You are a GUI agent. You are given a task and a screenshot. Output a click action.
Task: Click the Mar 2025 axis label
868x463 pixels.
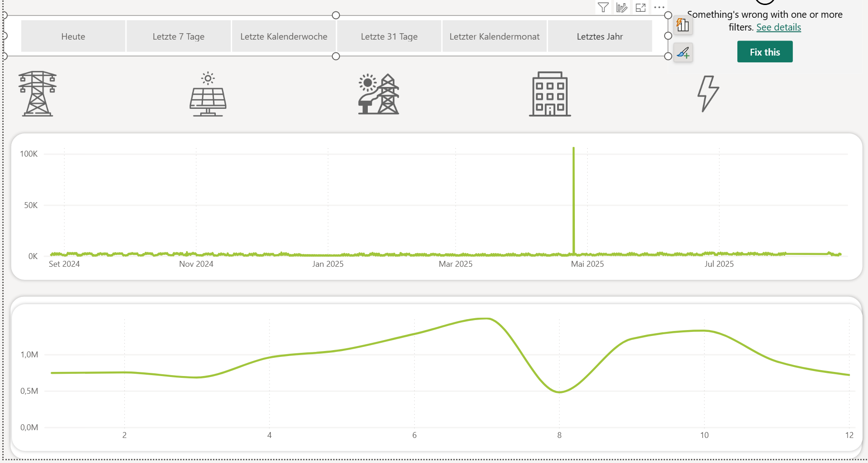(456, 264)
